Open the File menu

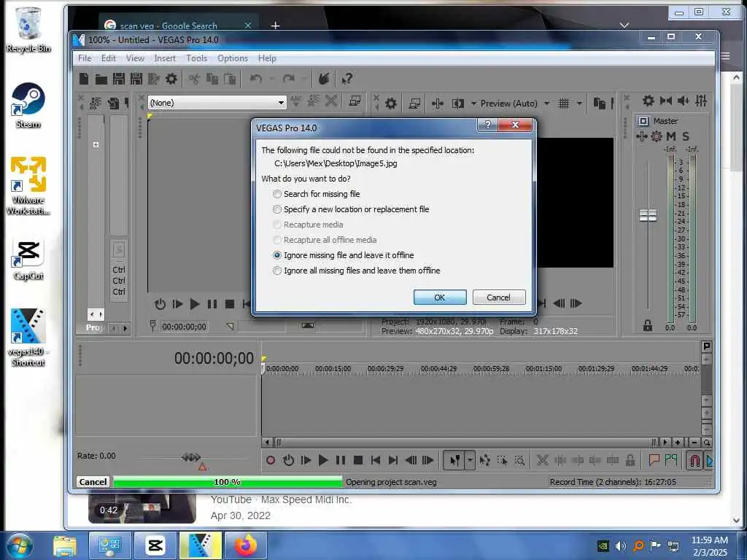85,58
